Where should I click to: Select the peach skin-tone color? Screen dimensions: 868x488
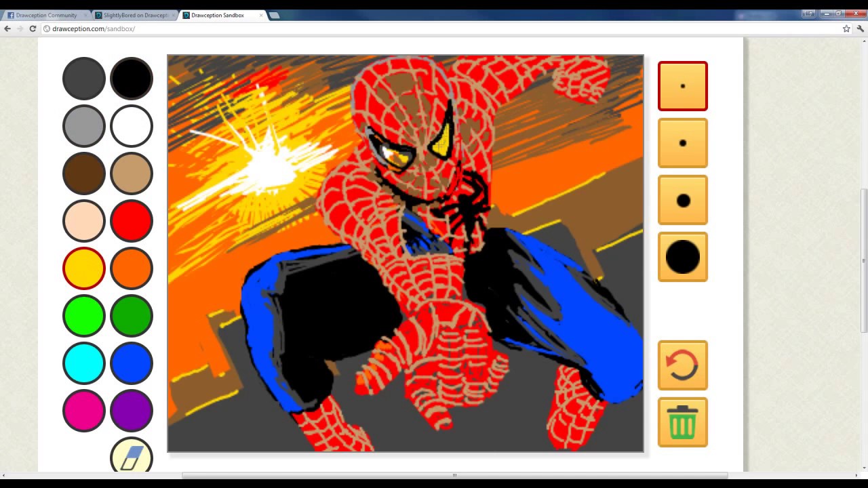tap(84, 221)
